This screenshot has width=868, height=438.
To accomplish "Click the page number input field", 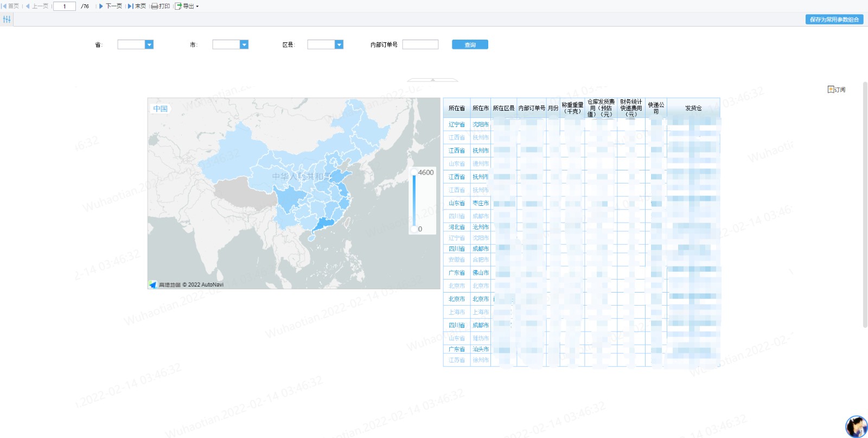I will (65, 7).
